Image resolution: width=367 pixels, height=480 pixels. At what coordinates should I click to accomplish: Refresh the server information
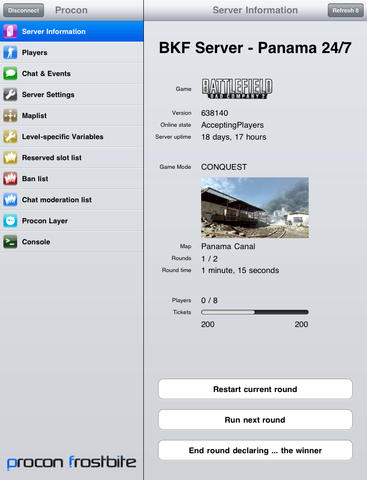tap(345, 10)
